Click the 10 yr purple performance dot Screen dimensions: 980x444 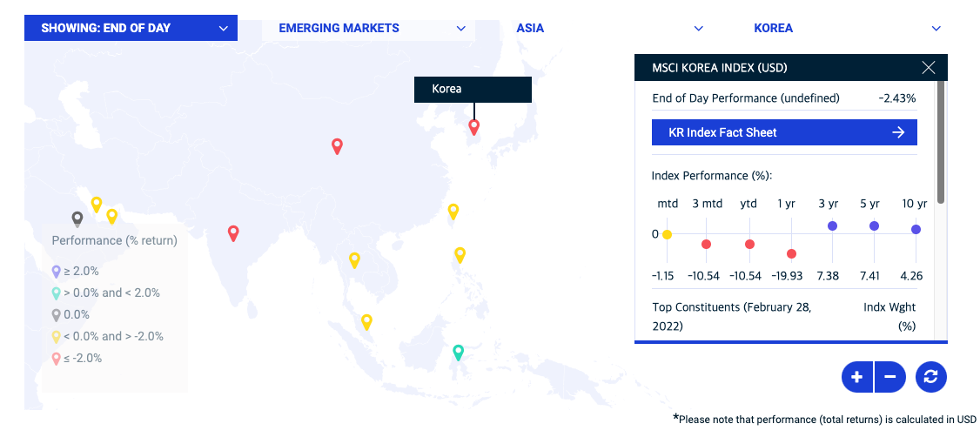coord(916,230)
